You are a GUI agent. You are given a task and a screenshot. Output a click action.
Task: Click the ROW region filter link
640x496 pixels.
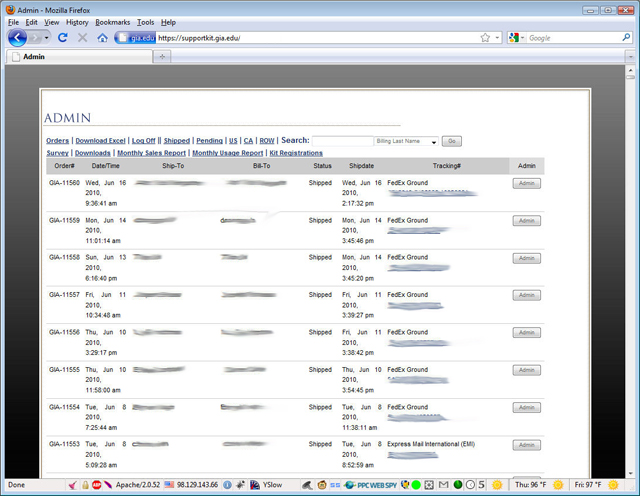[267, 141]
